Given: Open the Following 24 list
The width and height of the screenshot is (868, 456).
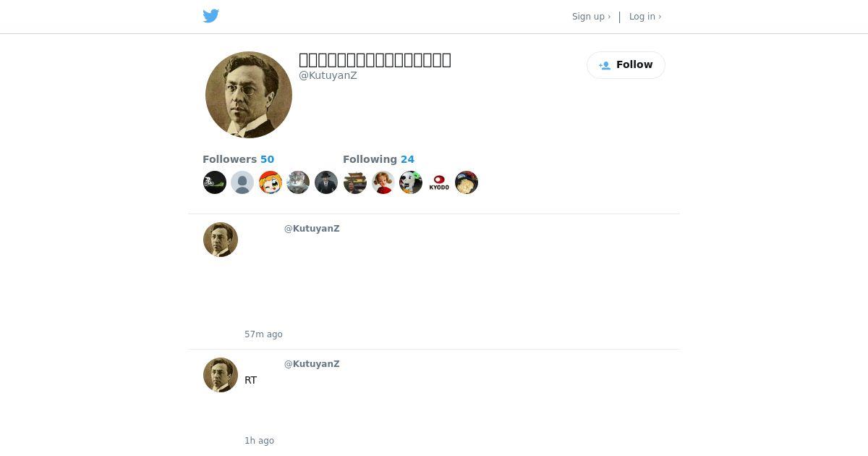Looking at the screenshot, I should 378,159.
